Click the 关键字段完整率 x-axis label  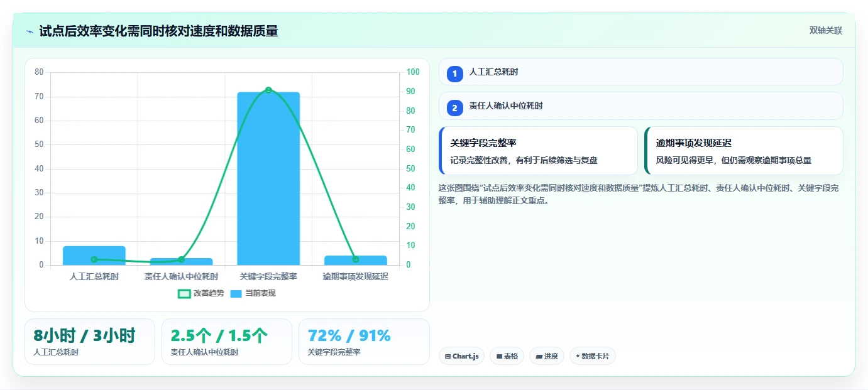tap(268, 276)
